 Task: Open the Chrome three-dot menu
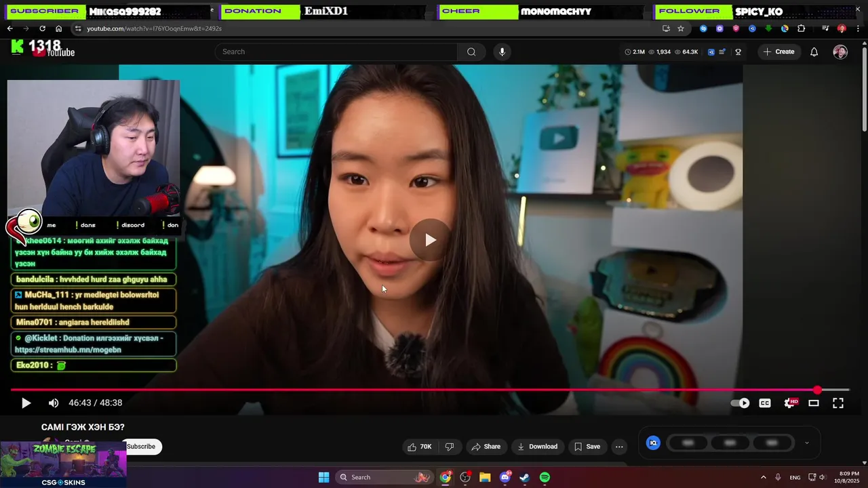click(858, 28)
